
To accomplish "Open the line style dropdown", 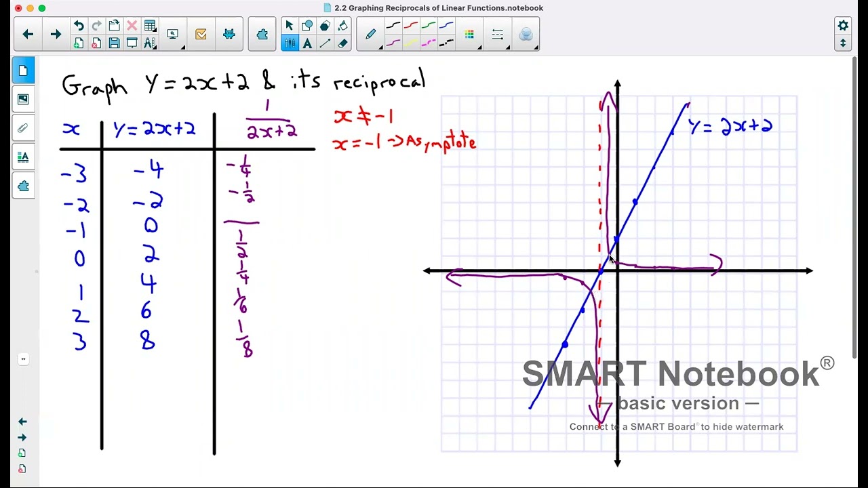I will pyautogui.click(x=497, y=34).
